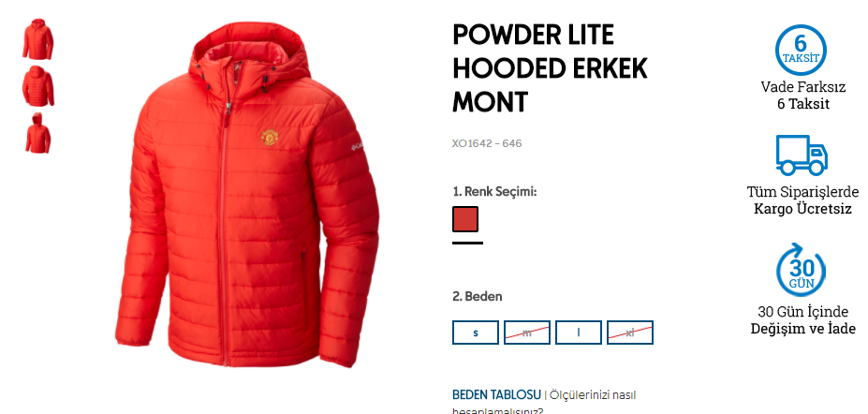Select the crossed-out size XL option
Screen dimensions: 868x414
[x=630, y=333]
